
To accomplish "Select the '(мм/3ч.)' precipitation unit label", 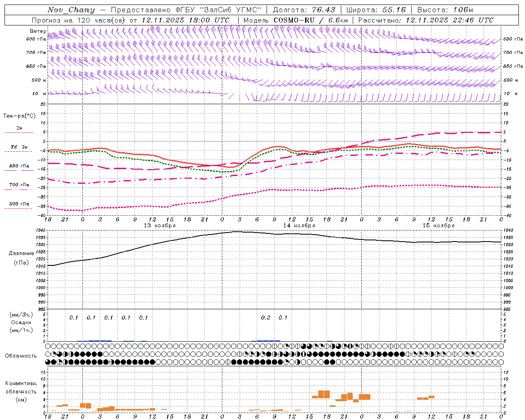I will coord(21,315).
